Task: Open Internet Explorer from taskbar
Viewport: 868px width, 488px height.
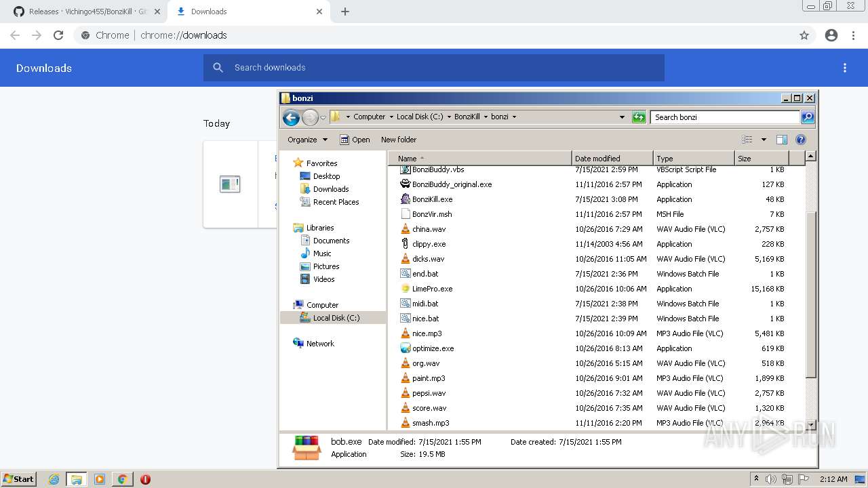Action: [54, 479]
